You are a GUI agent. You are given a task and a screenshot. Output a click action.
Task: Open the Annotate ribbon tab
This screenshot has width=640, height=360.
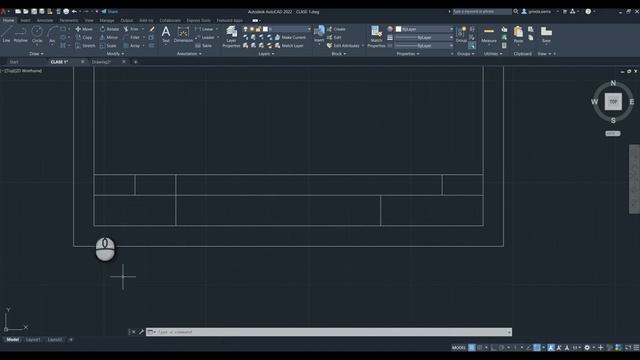pyautogui.click(x=45, y=20)
